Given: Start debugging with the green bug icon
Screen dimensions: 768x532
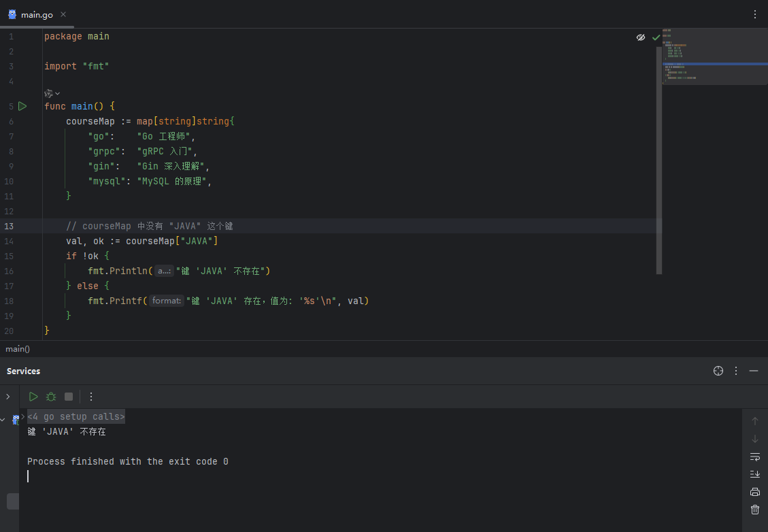Looking at the screenshot, I should (51, 397).
